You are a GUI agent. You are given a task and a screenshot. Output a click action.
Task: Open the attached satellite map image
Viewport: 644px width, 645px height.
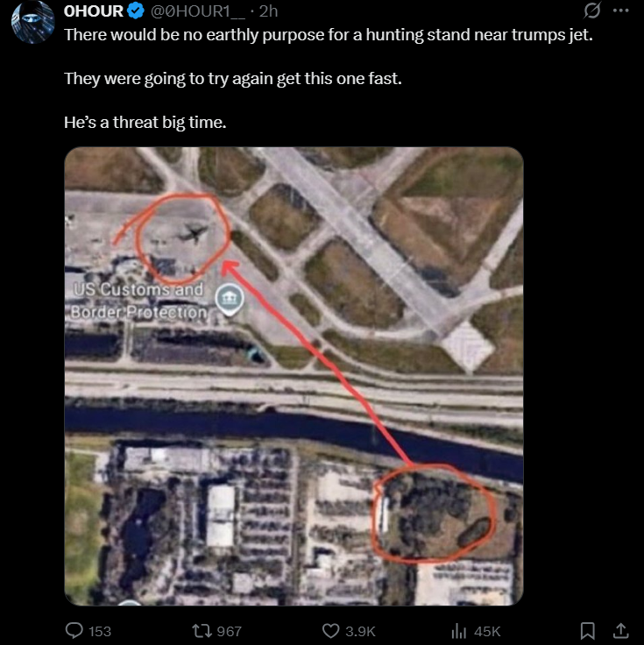[294, 376]
